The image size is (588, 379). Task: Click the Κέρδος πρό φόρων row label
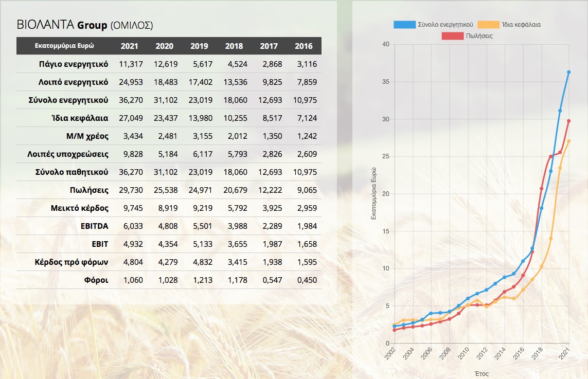click(72, 262)
